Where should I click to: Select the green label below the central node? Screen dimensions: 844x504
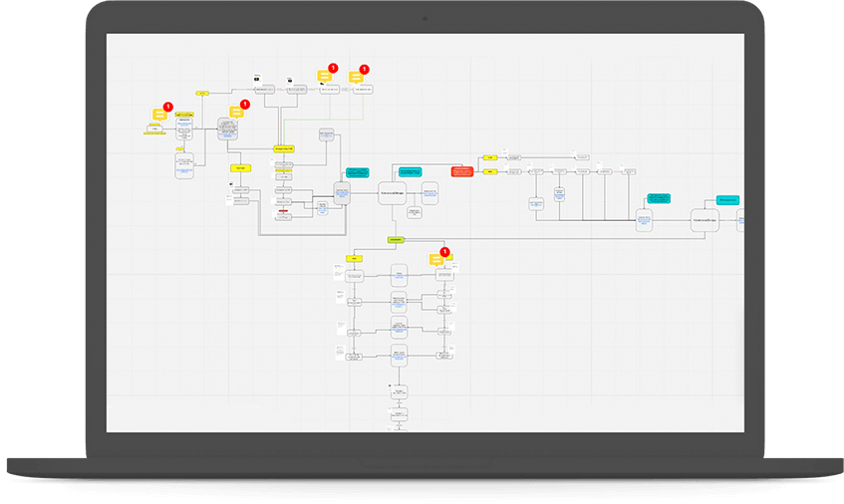click(396, 240)
